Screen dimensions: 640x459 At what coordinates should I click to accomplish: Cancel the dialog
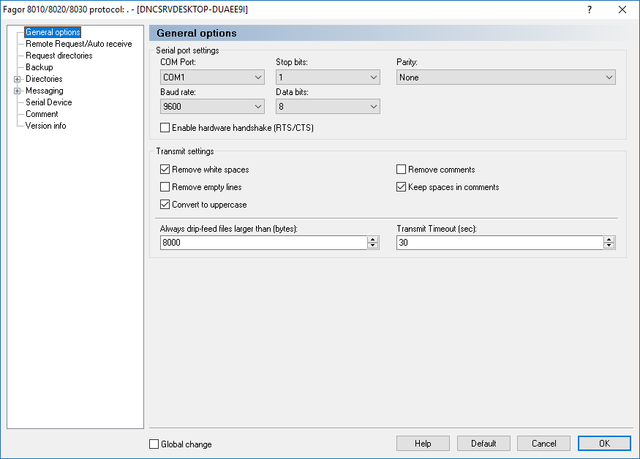click(544, 443)
